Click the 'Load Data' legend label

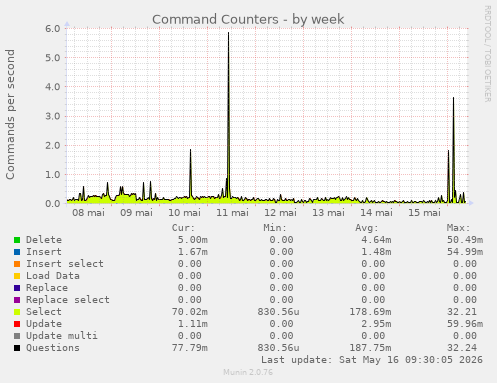click(x=53, y=276)
